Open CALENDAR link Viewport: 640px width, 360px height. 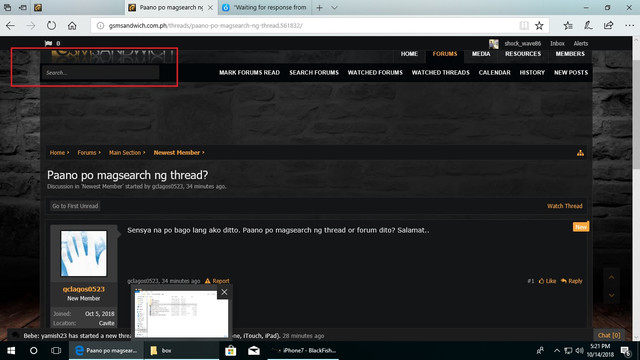point(494,73)
